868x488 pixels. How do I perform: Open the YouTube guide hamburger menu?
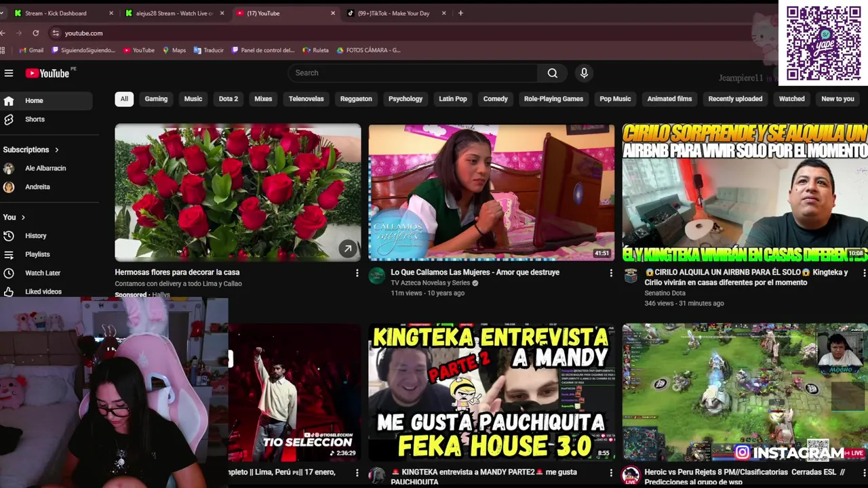[9, 73]
